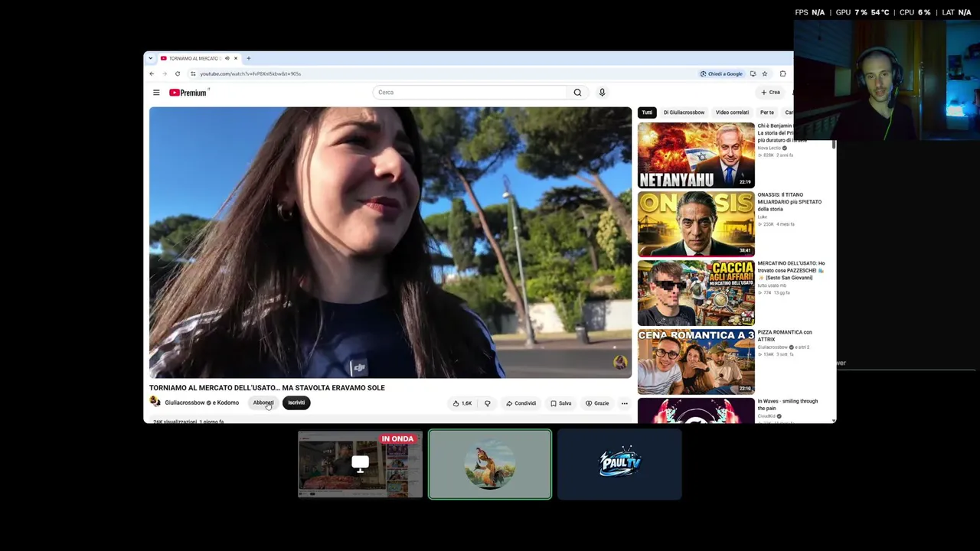This screenshot has height=551, width=980.
Task: View site information icon in address bar
Action: 193,73
